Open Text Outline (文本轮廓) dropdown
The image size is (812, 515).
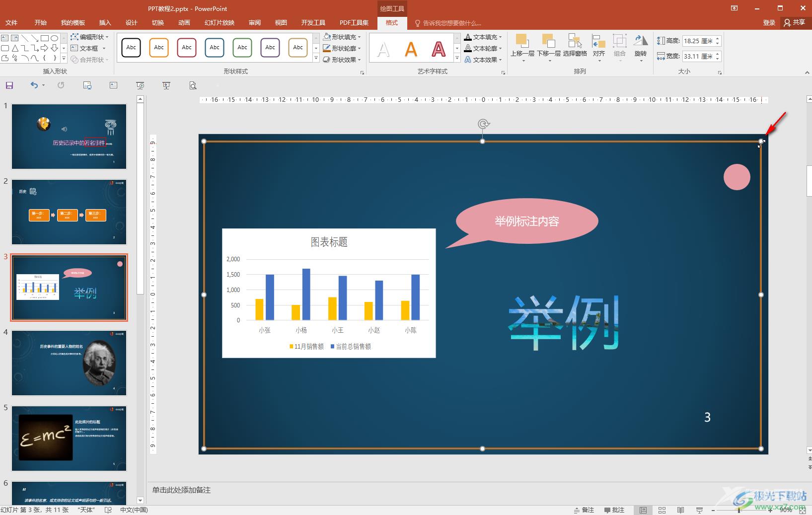pyautogui.click(x=483, y=48)
